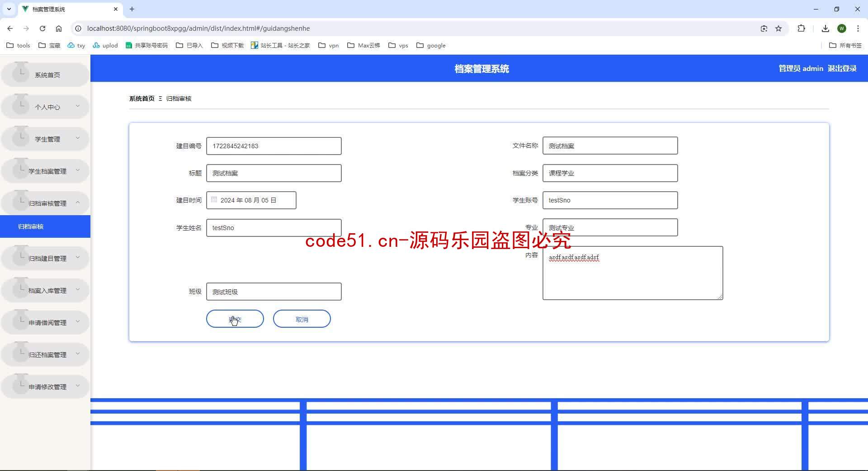Expand the 申请借阅管理 sidebar menu

[45, 323]
